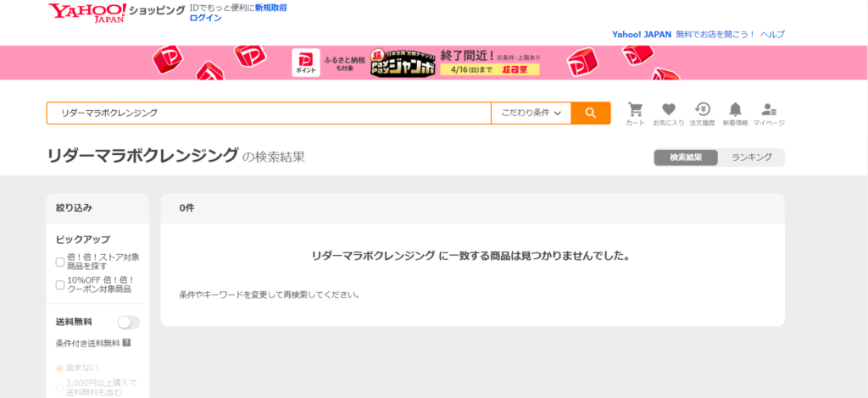Select the 含まない radio option

[60, 368]
